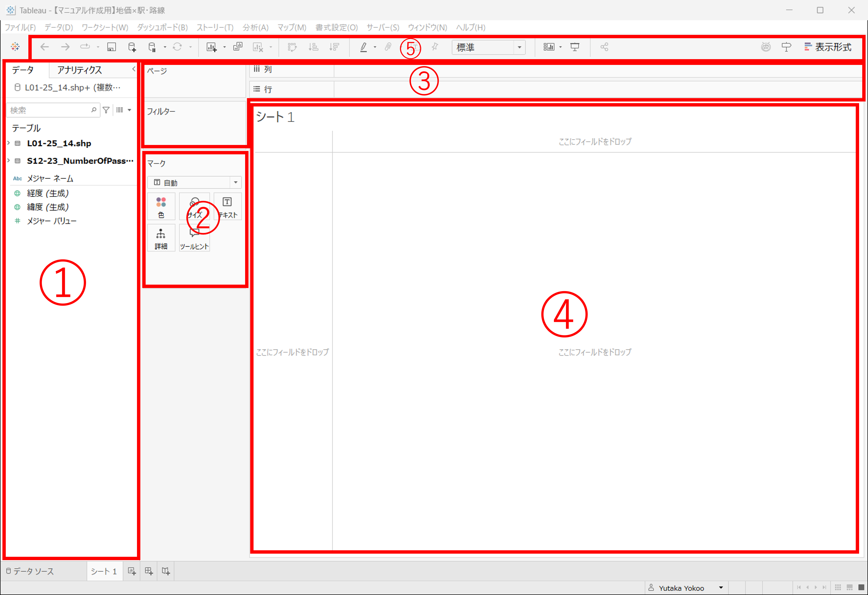Click the save floppy disk icon

tap(111, 47)
